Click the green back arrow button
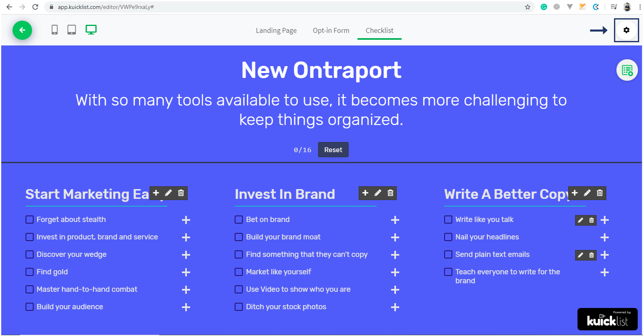The image size is (644, 336). (x=22, y=30)
